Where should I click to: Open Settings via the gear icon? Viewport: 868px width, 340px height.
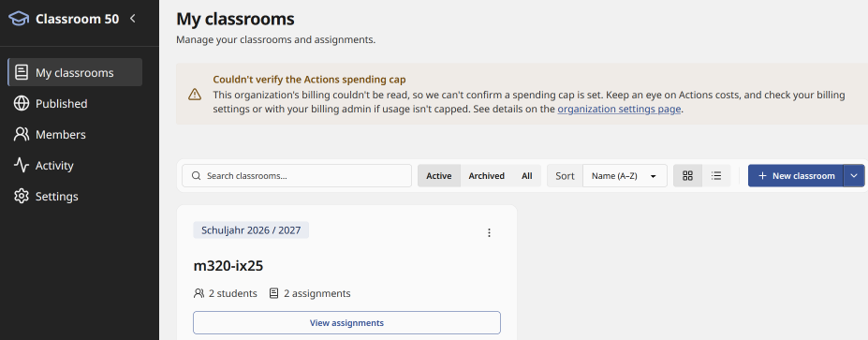[x=21, y=196]
